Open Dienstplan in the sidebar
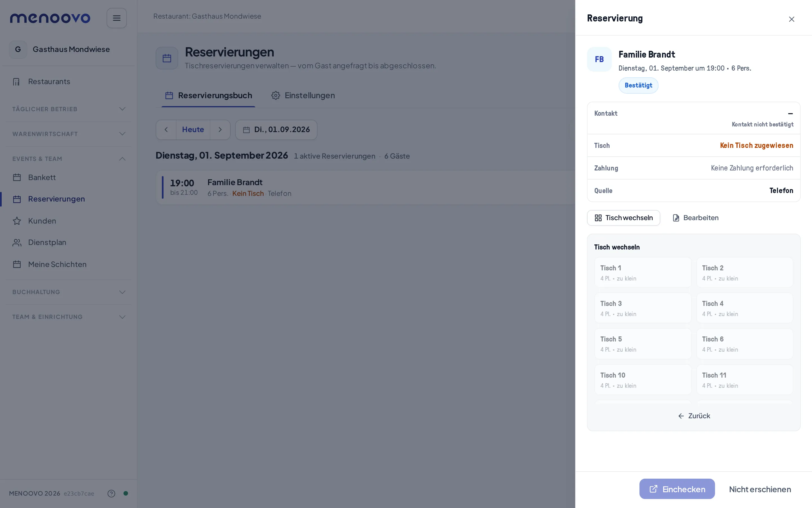 tap(69, 242)
